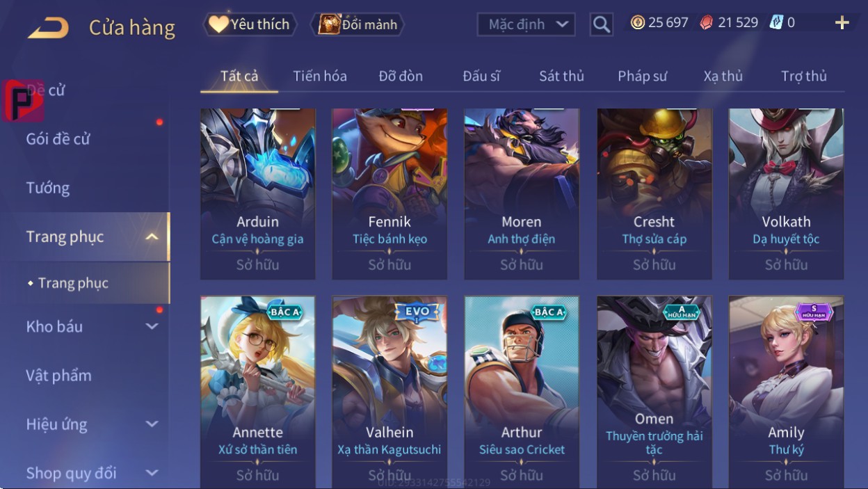Open Yêu thích heart favorites
The height and width of the screenshot is (489, 868).
(250, 24)
